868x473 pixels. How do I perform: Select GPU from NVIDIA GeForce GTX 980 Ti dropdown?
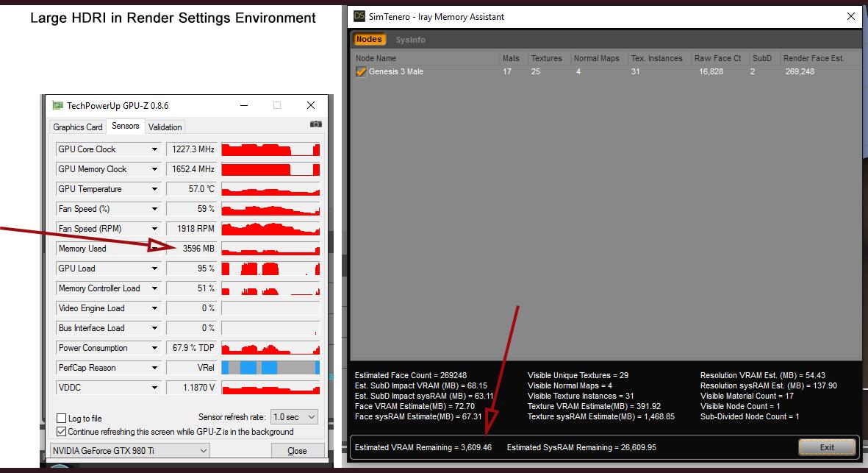point(130,451)
